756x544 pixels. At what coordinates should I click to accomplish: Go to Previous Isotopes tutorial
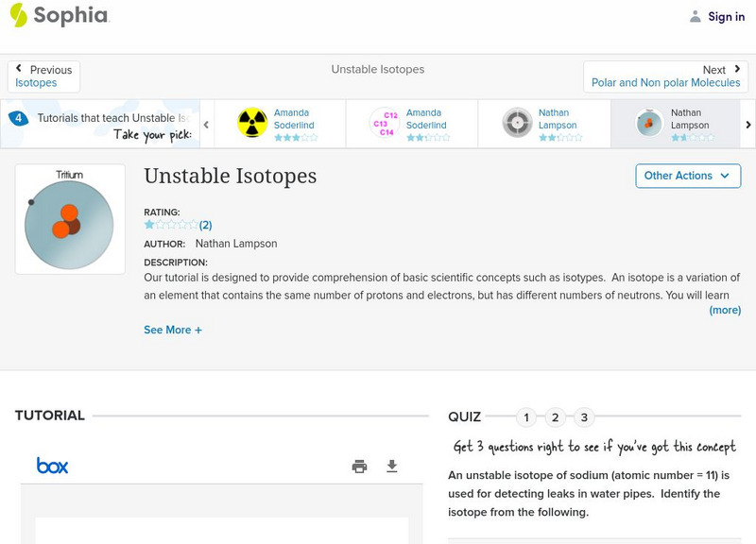[42, 76]
